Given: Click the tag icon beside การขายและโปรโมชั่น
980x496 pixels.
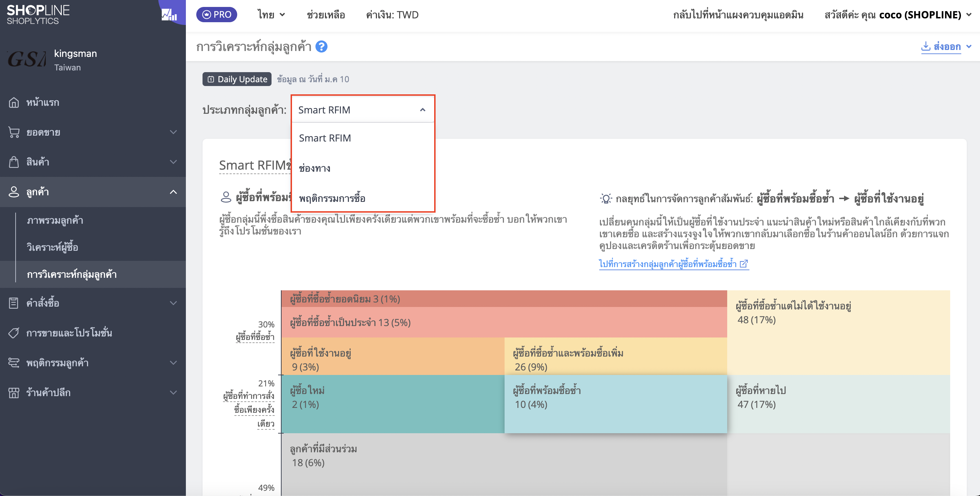Looking at the screenshot, I should 14,333.
